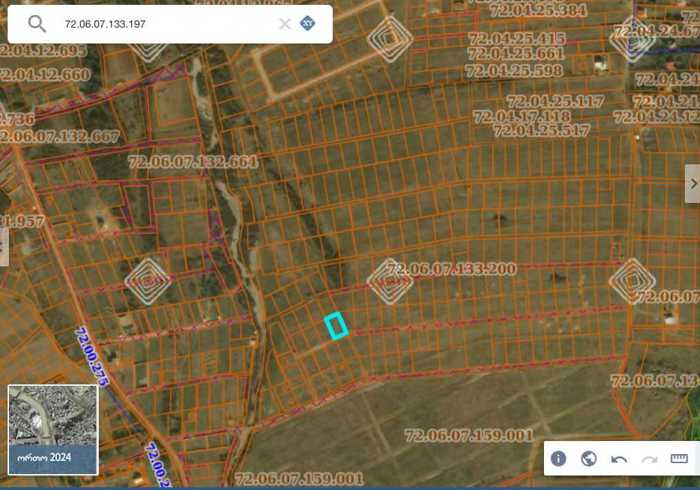Click parcel label 72.06.07.132.667
The width and height of the screenshot is (700, 490).
(x=59, y=136)
